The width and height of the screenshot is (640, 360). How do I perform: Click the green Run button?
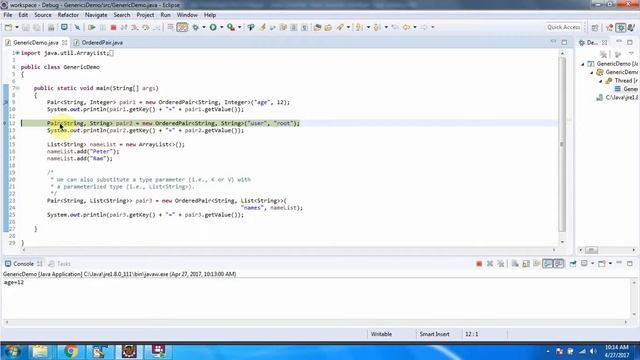[x=213, y=27]
